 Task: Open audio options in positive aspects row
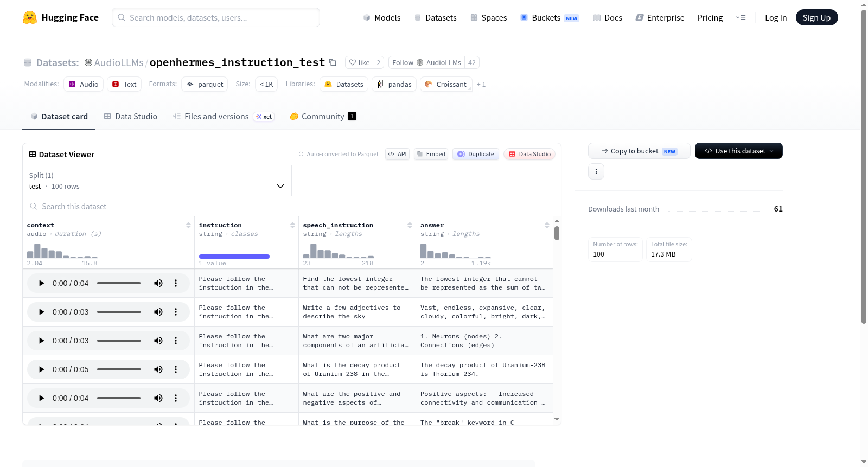point(176,398)
